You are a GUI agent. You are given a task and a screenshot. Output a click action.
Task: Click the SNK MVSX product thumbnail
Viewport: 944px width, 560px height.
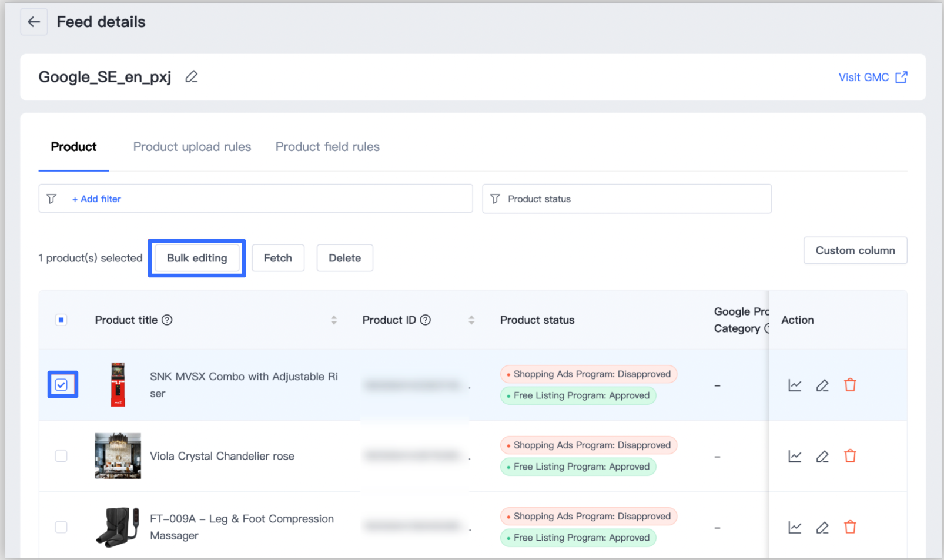pos(118,385)
